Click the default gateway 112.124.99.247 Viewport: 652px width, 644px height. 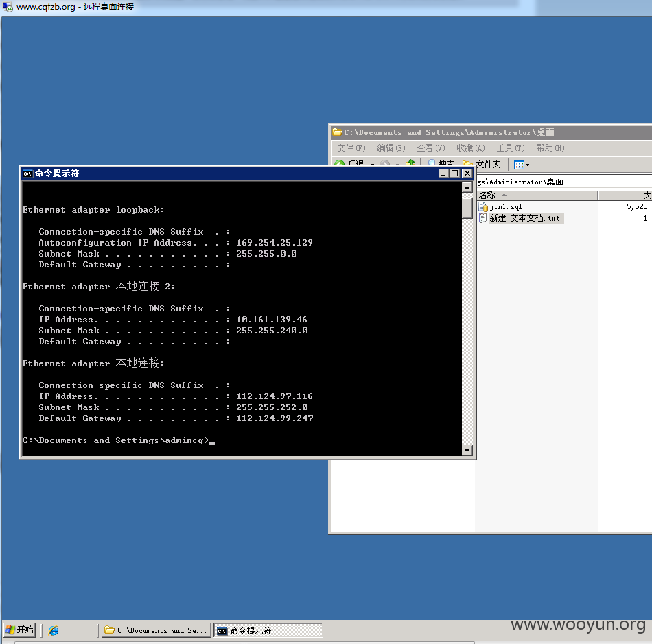click(x=275, y=418)
